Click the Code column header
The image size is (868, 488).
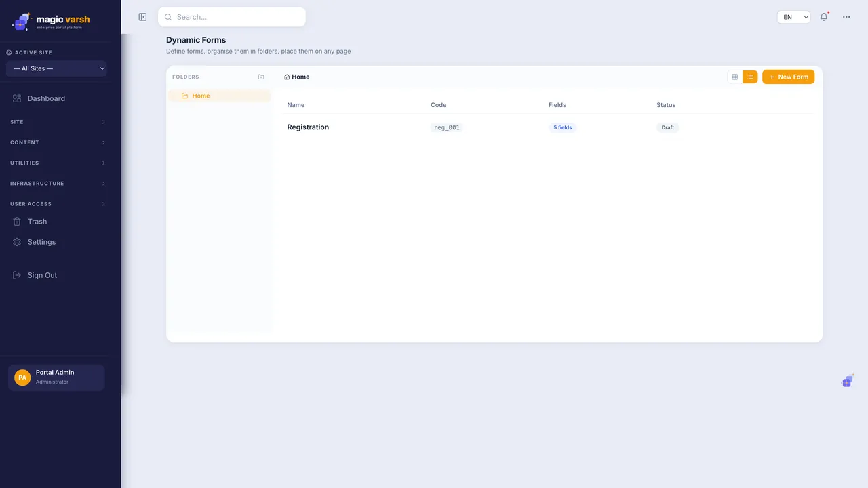pyautogui.click(x=439, y=105)
